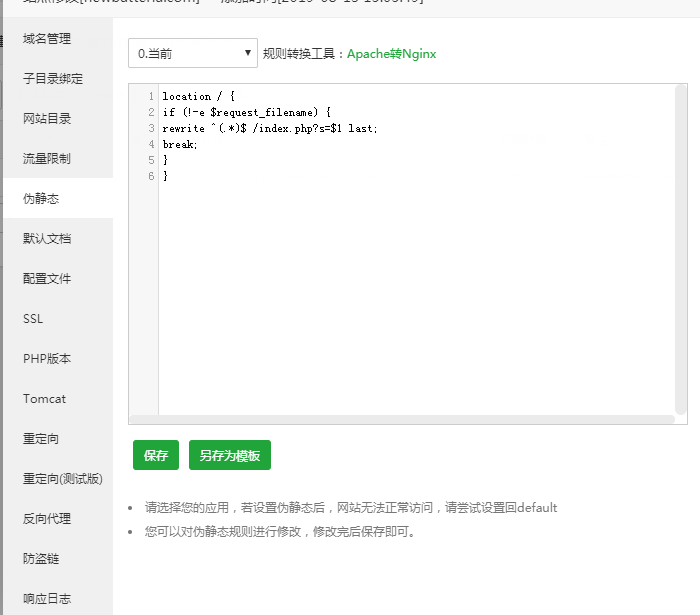Image resolution: width=700 pixels, height=615 pixels.
Task: Click empty area of rewrite editor below code
Action: click(415, 299)
